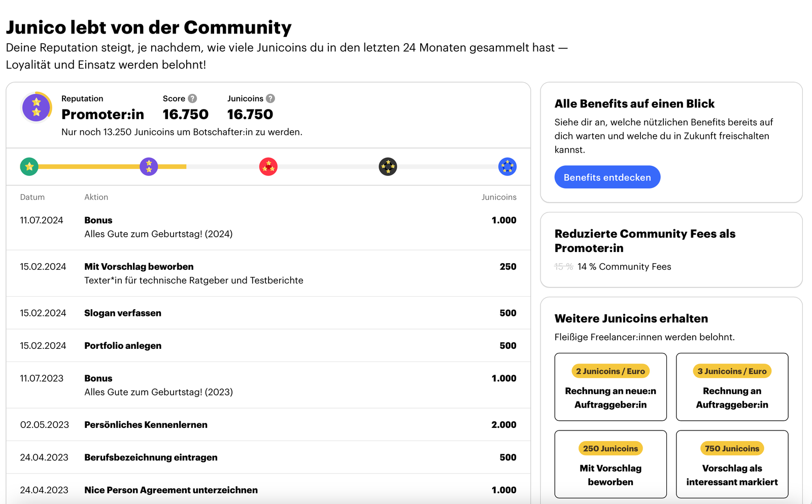Image resolution: width=812 pixels, height=504 pixels.
Task: Open the 250 Junicoins Mit Vorschlag beworben card
Action: [x=611, y=464]
